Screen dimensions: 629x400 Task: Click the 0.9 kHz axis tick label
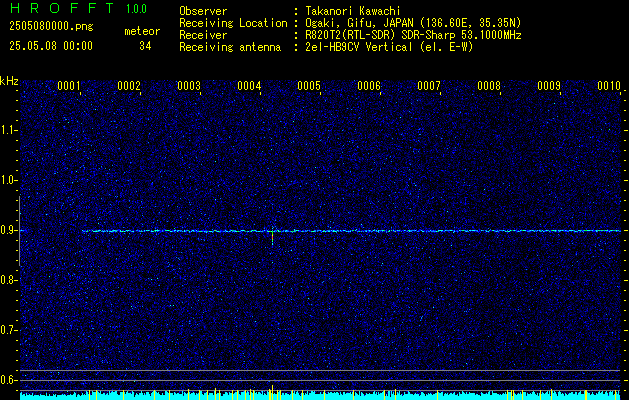click(x=8, y=230)
